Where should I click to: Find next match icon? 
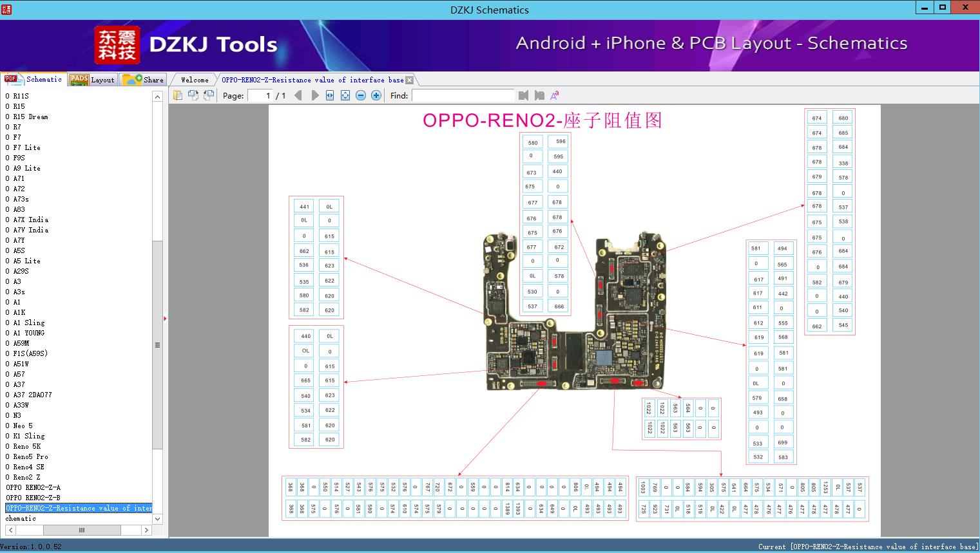tap(539, 95)
